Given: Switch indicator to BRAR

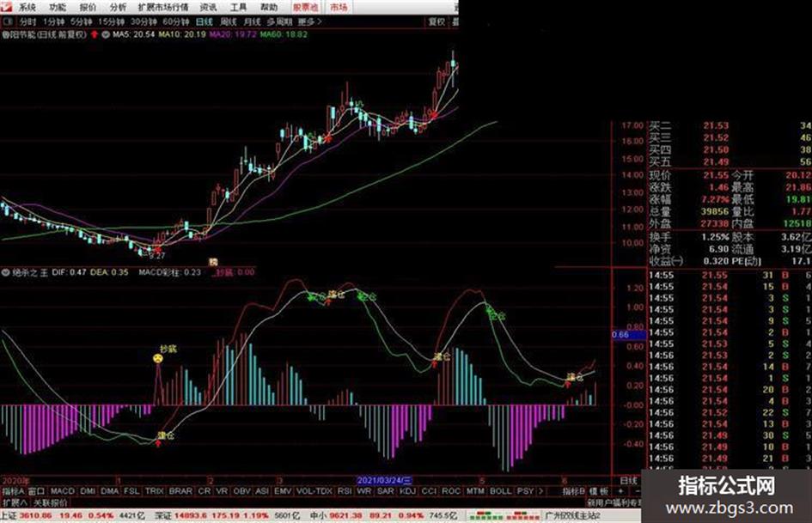Looking at the screenshot, I should [x=180, y=491].
